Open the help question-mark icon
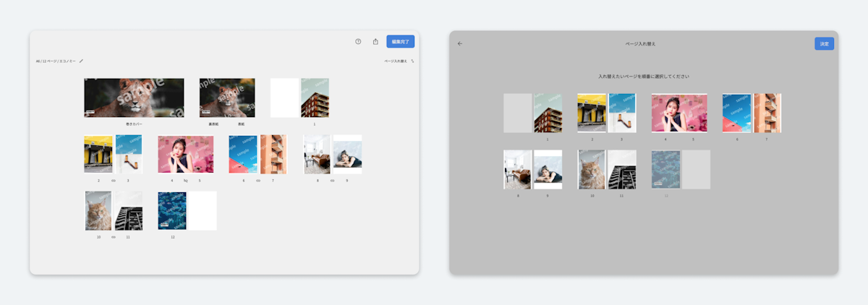The width and height of the screenshot is (868, 305). (358, 42)
